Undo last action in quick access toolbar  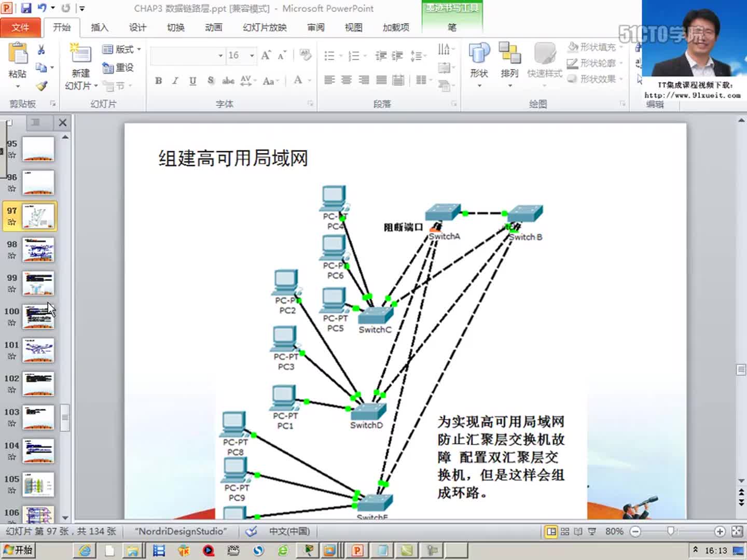[x=42, y=8]
